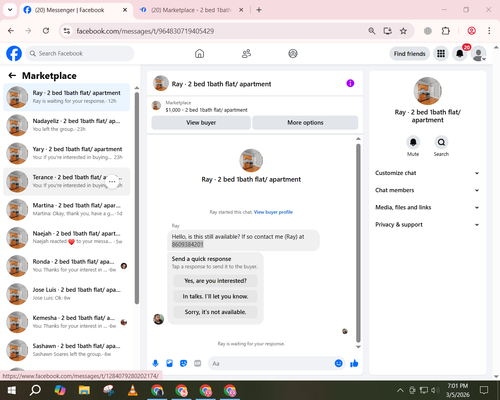Focus the Search Facebook field
The height and width of the screenshot is (400, 500).
(80, 53)
